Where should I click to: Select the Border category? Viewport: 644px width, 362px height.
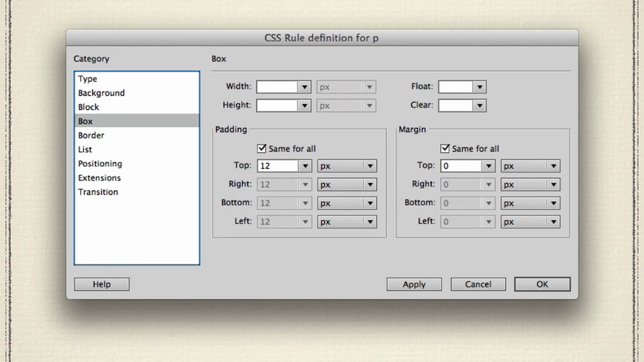(x=91, y=135)
